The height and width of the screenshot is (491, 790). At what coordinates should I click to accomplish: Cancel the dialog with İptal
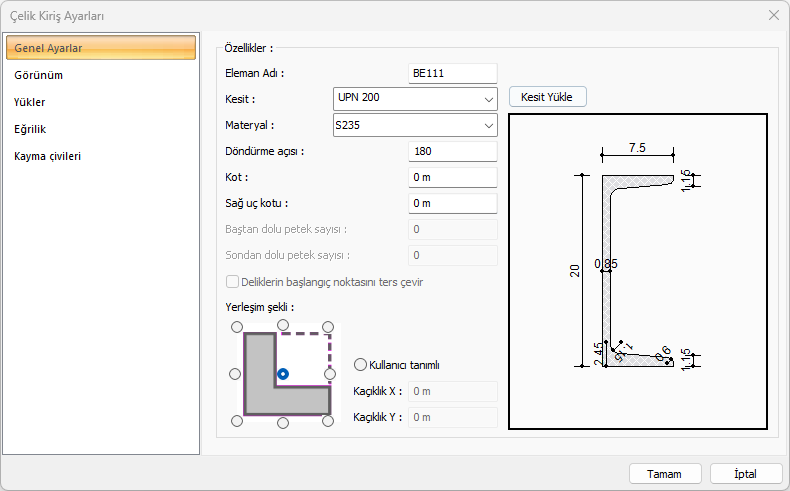(745, 473)
